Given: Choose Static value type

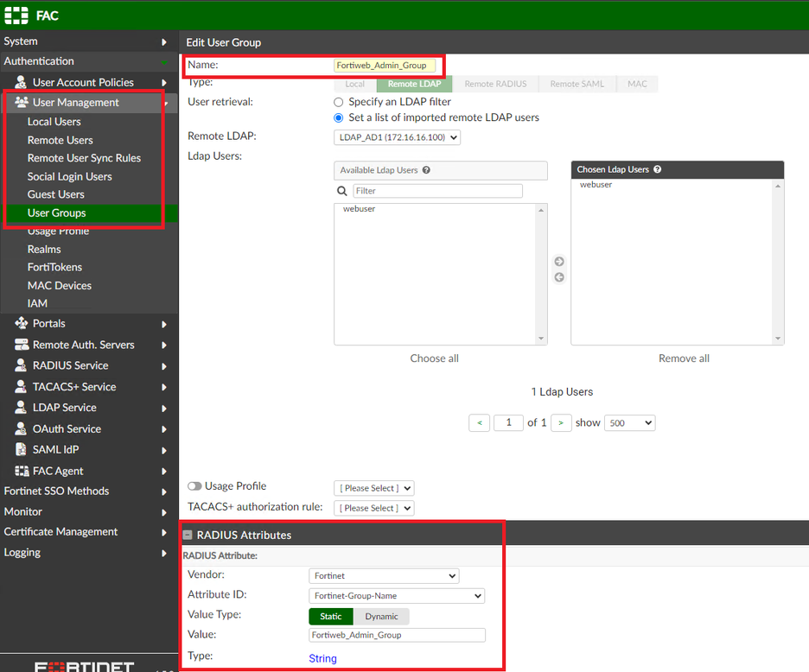Looking at the screenshot, I should point(331,617).
